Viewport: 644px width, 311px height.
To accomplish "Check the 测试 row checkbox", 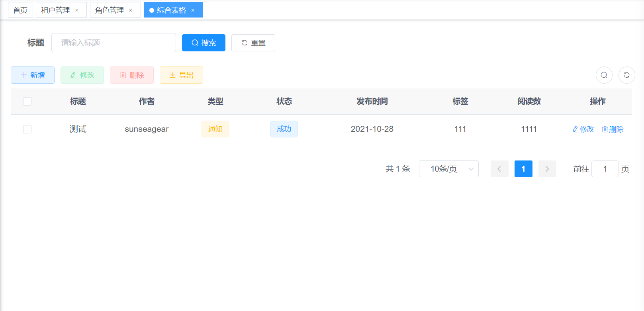I will [27, 129].
